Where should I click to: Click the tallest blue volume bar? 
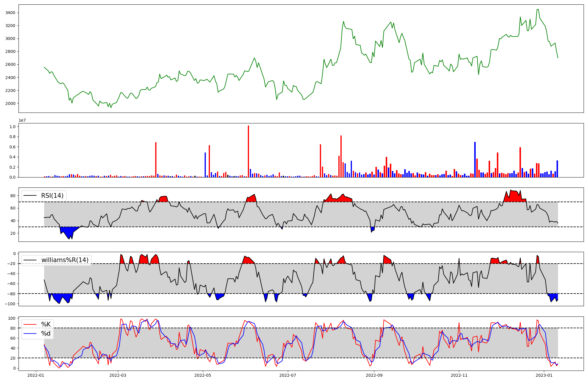pyautogui.click(x=475, y=159)
